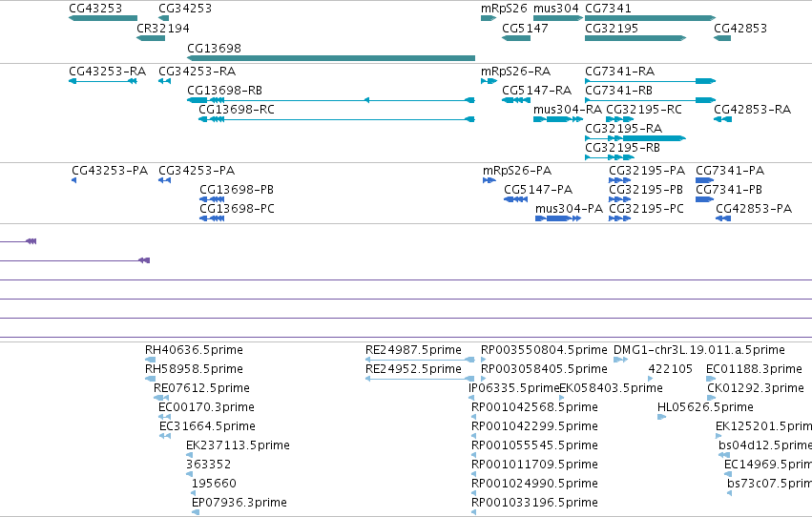Select the CG7341 gene bar

(651, 18)
